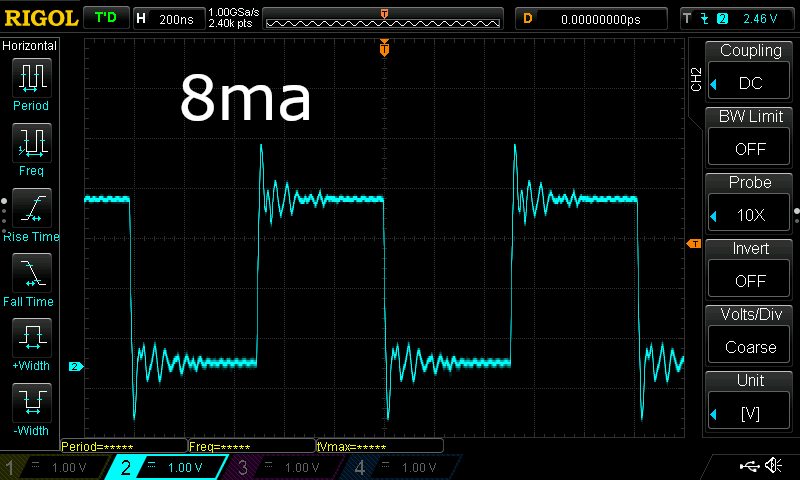Switch to channel 1 tab
Image resolution: width=800 pixels, height=480 pixels.
(x=55, y=467)
